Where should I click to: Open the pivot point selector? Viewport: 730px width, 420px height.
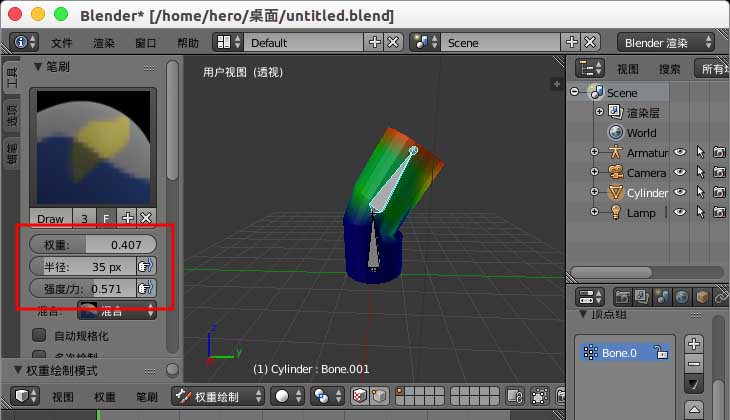click(x=327, y=396)
